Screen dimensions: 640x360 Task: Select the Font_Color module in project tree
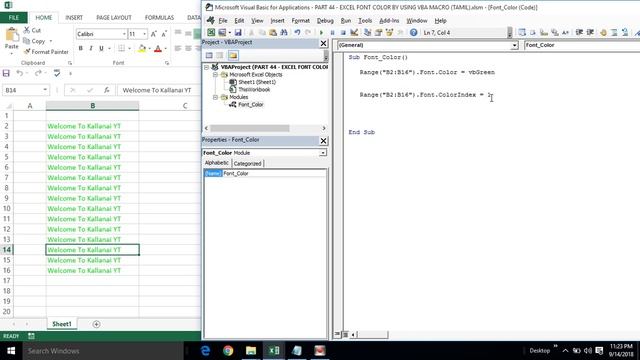(251, 105)
